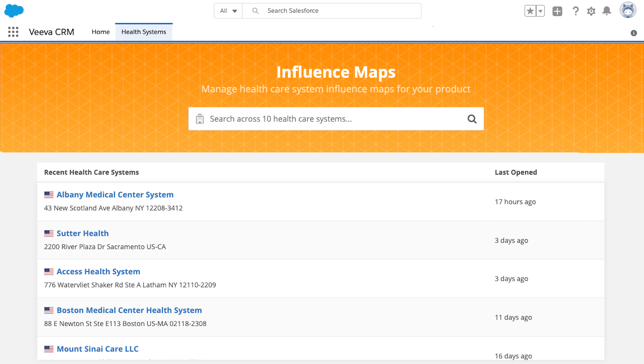Click the Favorites star icon
The height and width of the screenshot is (364, 644).
coord(530,11)
